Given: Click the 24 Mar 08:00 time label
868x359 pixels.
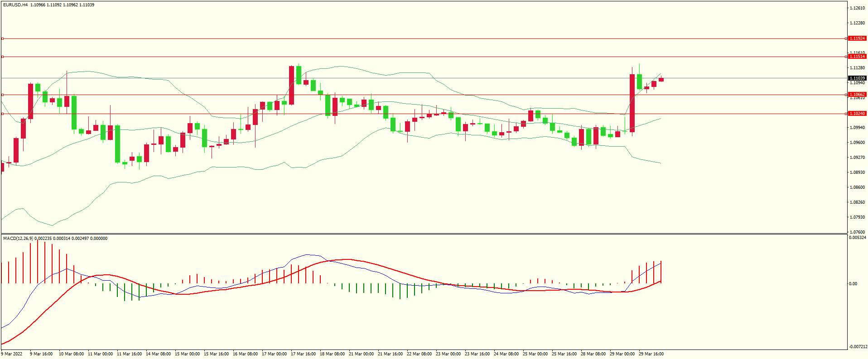Looking at the screenshot, I should [506, 354].
